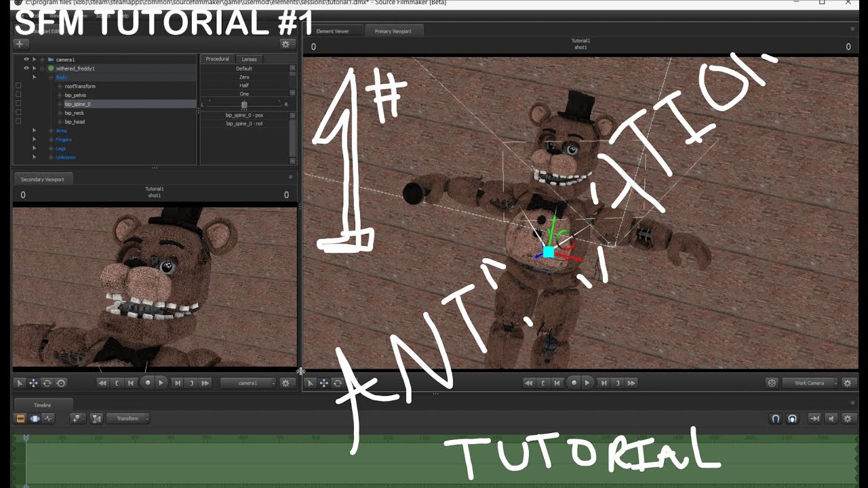868x488 pixels.
Task: Select the bip_spine_0 bone
Action: pyautogui.click(x=77, y=104)
